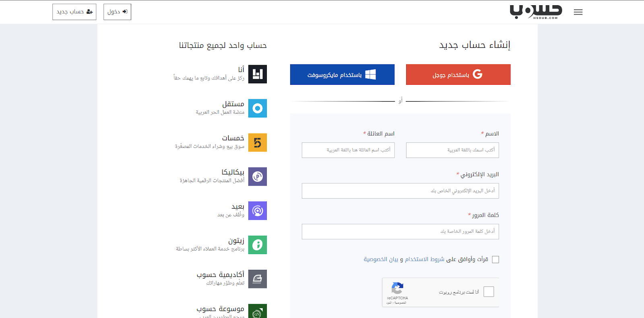Screen dimensions: 644x318
Task: Click the 'إنشاء حساب جديد' heading
Action: click(475, 45)
